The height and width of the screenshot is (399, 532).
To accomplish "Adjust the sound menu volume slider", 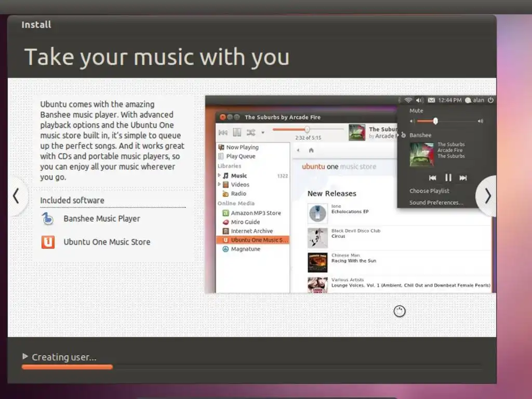I will 446,121.
